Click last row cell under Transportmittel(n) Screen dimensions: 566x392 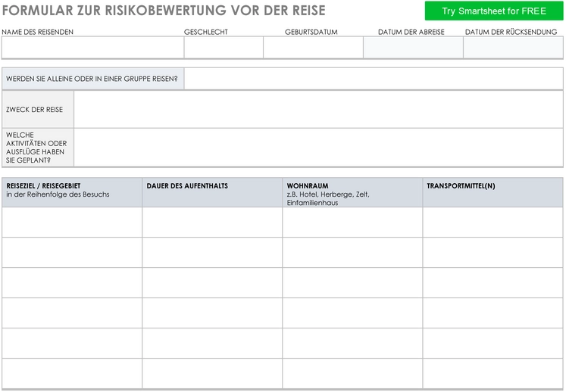[493, 374]
